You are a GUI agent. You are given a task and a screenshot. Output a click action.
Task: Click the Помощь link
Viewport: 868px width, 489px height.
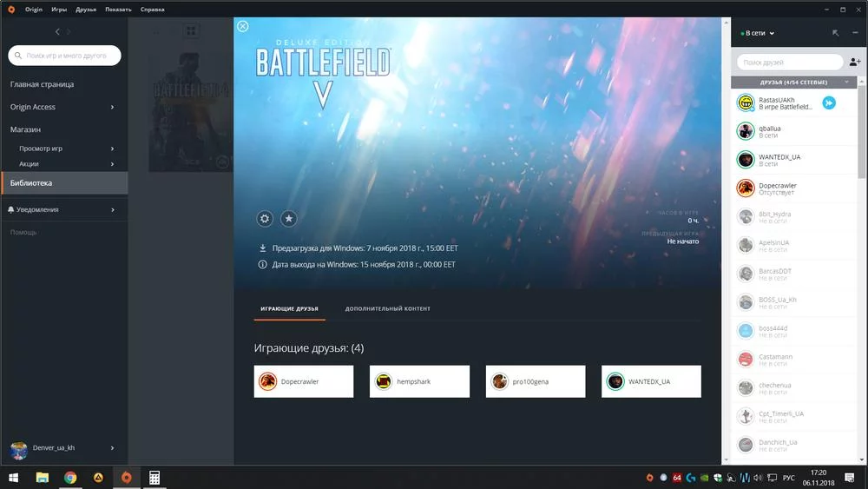click(23, 233)
